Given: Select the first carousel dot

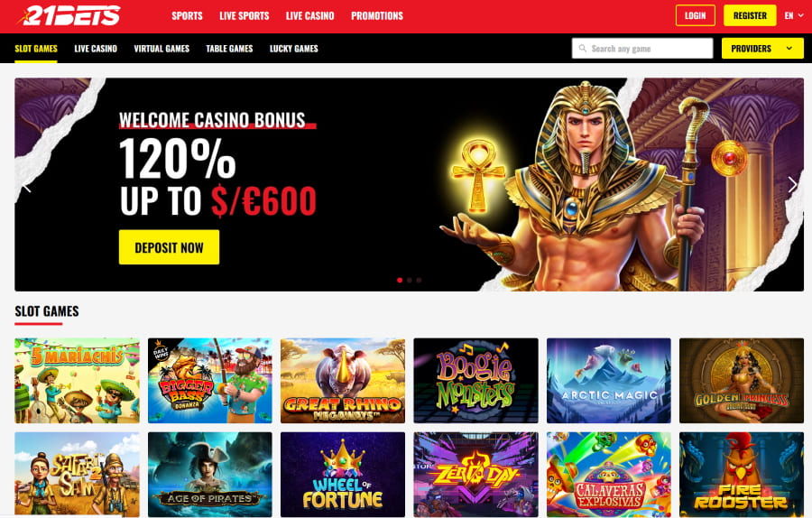Looking at the screenshot, I should (400, 281).
